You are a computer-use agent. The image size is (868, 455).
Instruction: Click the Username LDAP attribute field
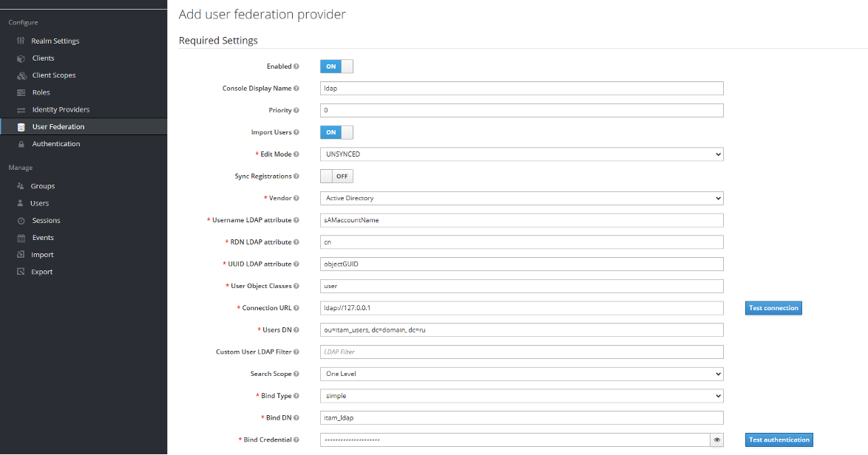tap(521, 220)
